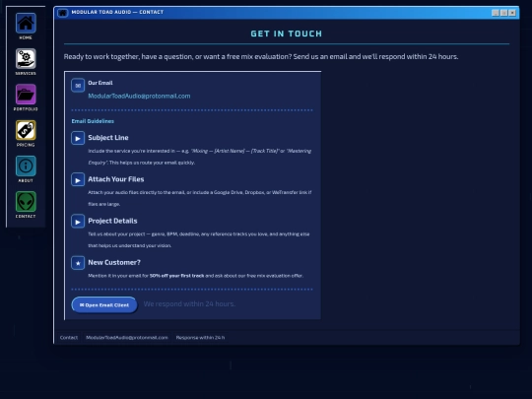
Task: Click the ModularToadAudio@protonmail.com email link
Action: [x=139, y=96]
